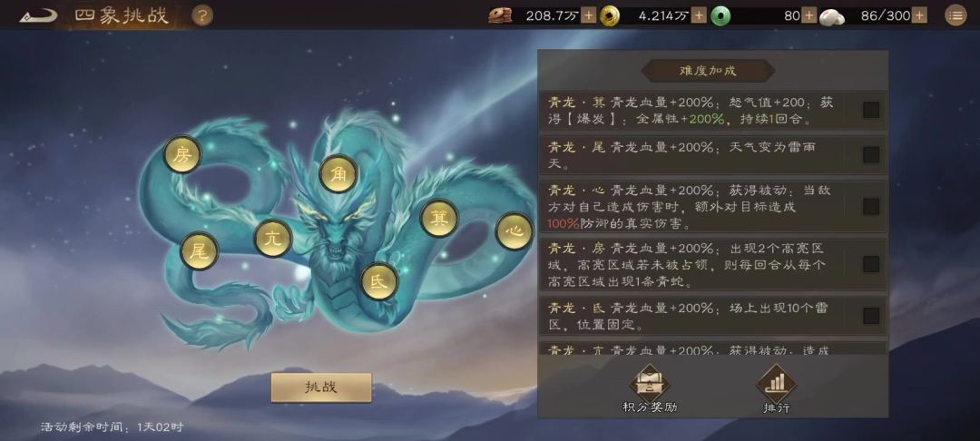Check the 青龙·房 difficulty option
980x441 pixels.
pyautogui.click(x=870, y=264)
